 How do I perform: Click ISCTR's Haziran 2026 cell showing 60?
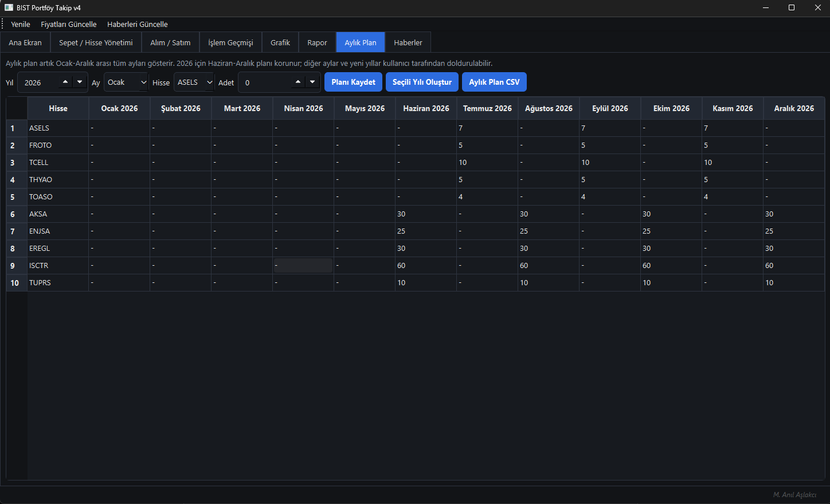pos(426,266)
